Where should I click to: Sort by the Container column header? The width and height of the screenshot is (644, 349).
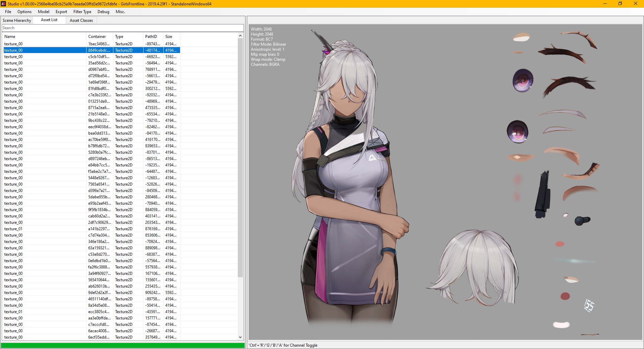point(100,37)
